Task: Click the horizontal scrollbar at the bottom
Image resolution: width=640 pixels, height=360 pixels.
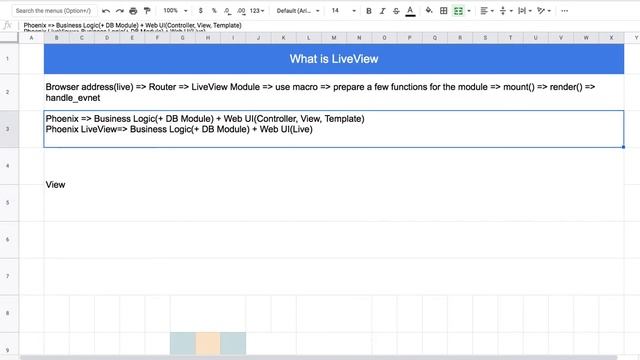Action: (x=318, y=358)
